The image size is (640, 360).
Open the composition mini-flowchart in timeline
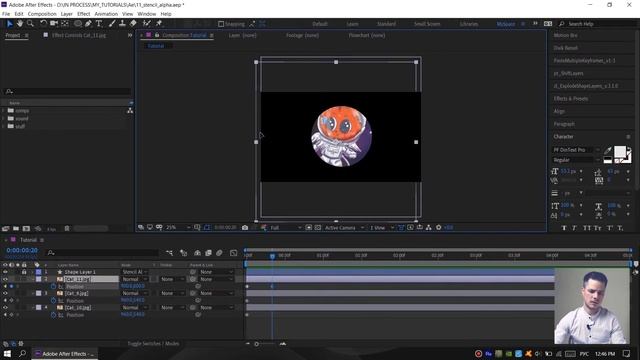point(169,253)
